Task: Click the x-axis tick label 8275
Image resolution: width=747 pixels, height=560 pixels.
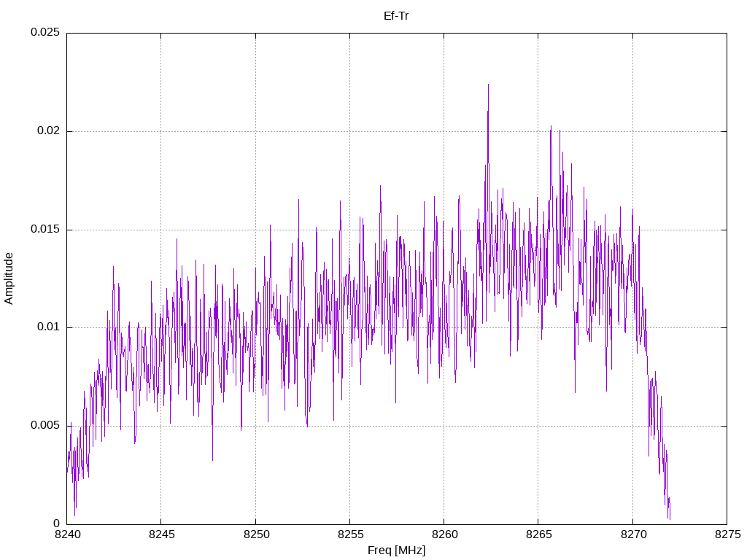Action: click(728, 534)
